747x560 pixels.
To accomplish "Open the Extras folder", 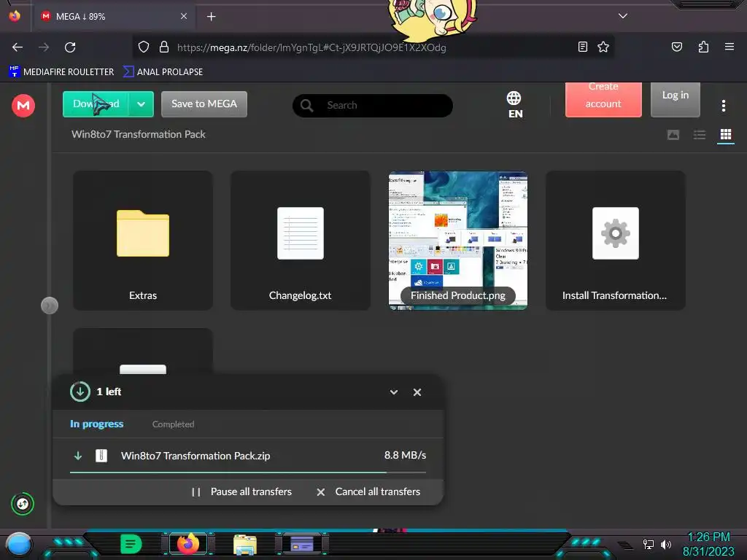I will coord(143,241).
